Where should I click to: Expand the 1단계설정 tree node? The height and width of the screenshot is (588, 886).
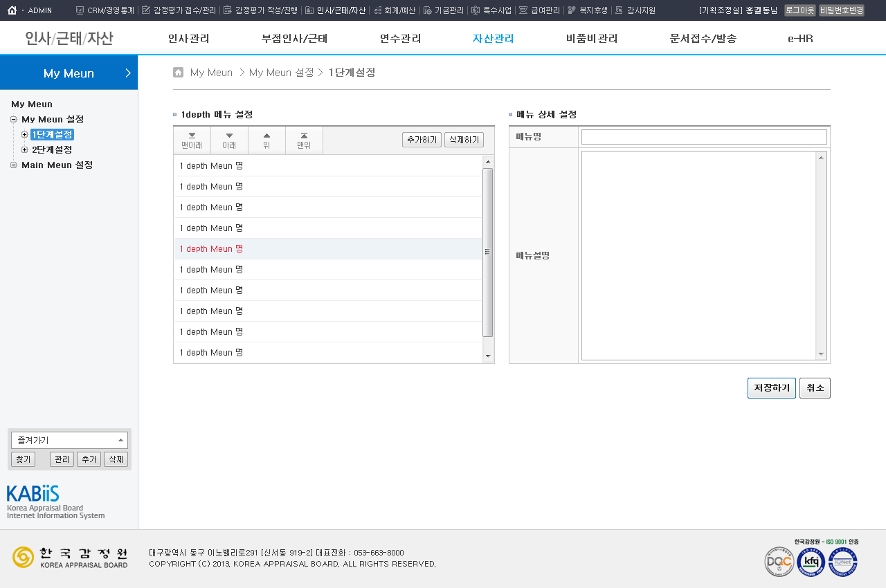[x=25, y=134]
